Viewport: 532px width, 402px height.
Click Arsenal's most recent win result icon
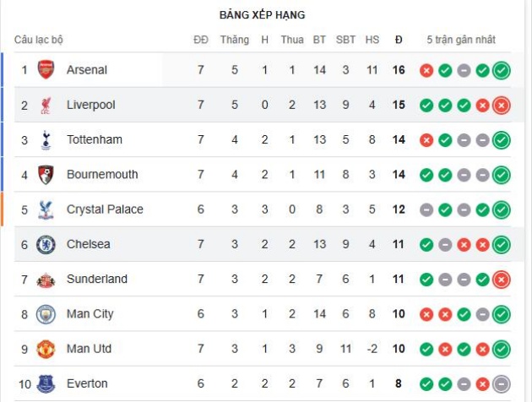point(502,70)
